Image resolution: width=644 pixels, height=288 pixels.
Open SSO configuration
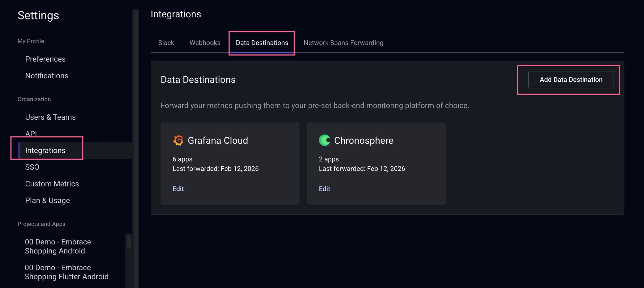(x=32, y=167)
